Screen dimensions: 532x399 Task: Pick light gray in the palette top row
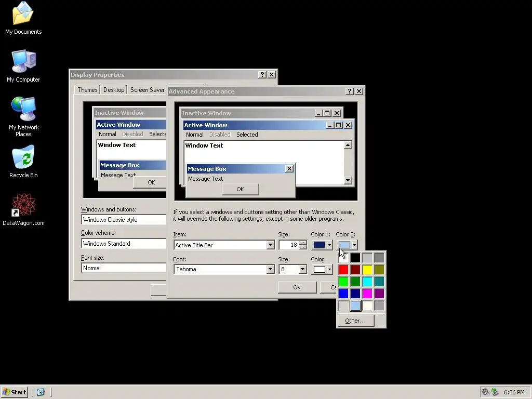coord(367,258)
